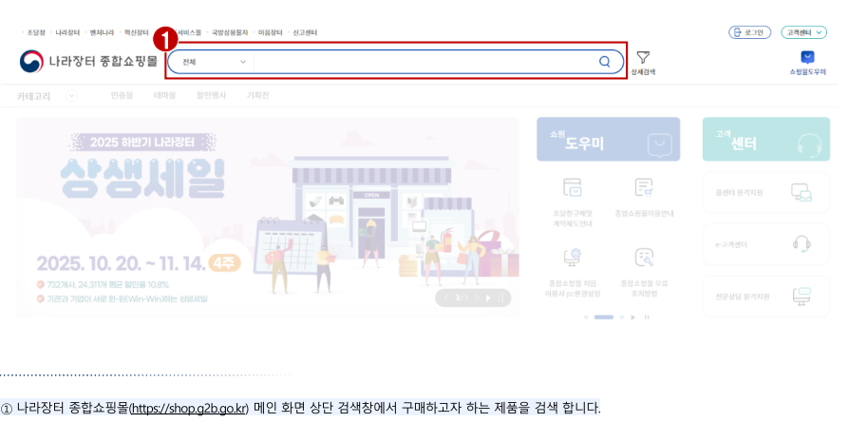868x442 pixels.
Task: Select first page dot of 도우미 carousel
Action: [x=586, y=317]
